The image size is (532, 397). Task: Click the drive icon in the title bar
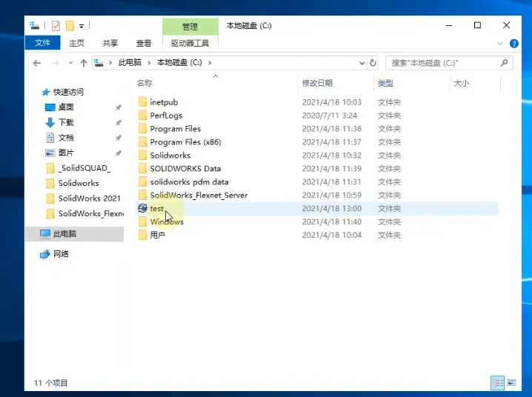coord(34,25)
